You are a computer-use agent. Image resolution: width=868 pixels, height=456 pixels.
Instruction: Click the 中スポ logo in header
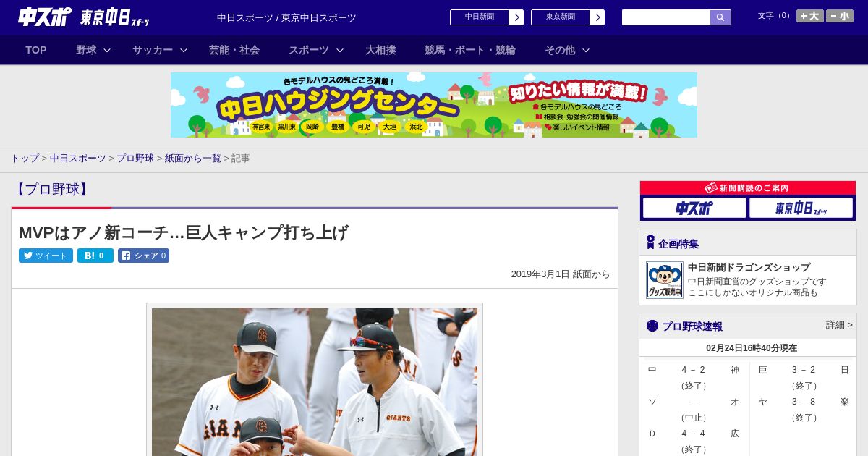(x=45, y=17)
